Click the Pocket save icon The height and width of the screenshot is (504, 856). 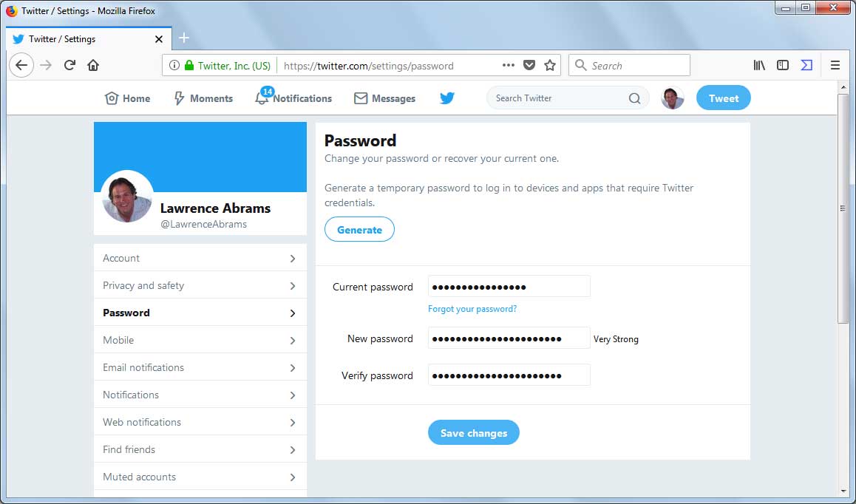coord(529,65)
